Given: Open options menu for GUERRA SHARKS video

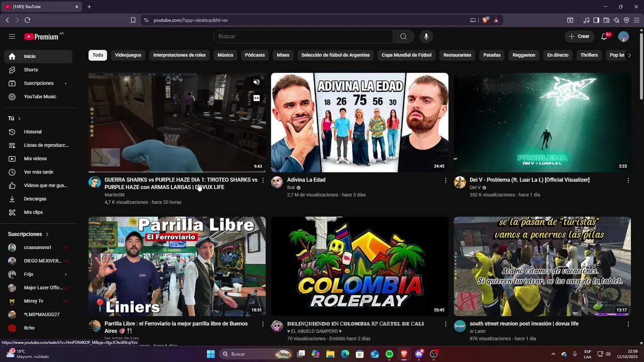Looking at the screenshot, I should coord(263,180).
